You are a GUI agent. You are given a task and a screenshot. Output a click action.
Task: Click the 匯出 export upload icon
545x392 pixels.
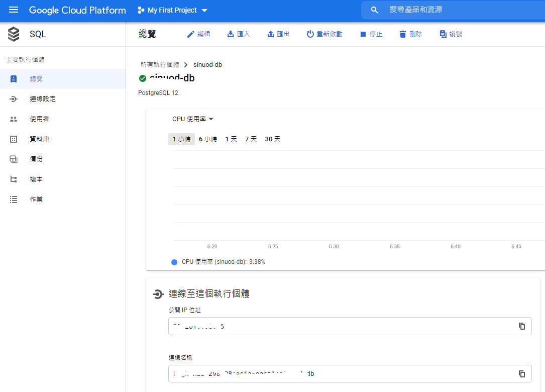[x=270, y=34]
